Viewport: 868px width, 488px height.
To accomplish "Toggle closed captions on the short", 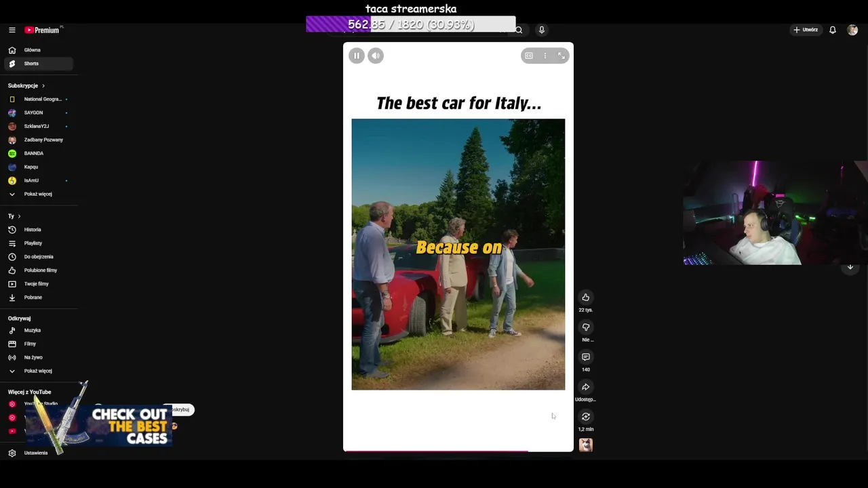I will coord(529,56).
